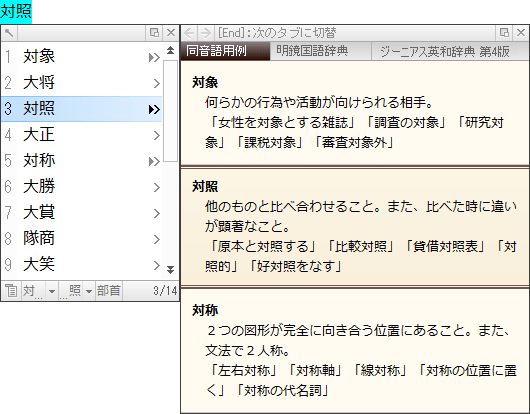
Task: Click the detach icon of dictionary pane
Action: (x=504, y=33)
